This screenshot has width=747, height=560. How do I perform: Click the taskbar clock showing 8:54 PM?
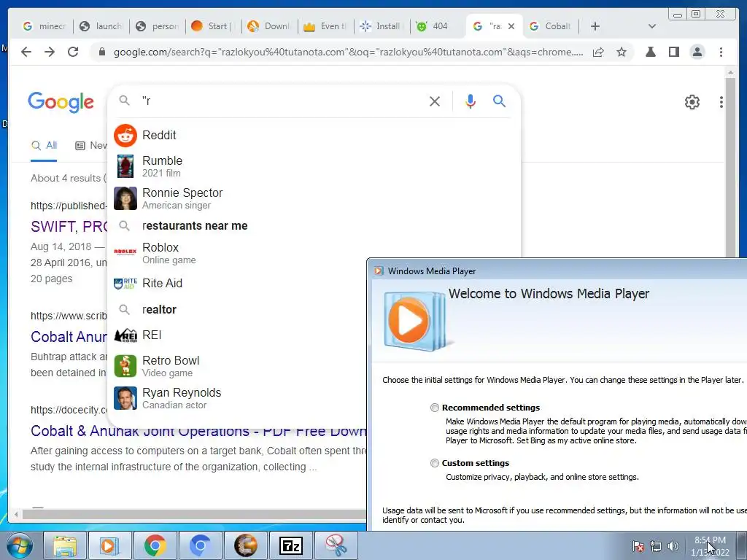[710, 546]
